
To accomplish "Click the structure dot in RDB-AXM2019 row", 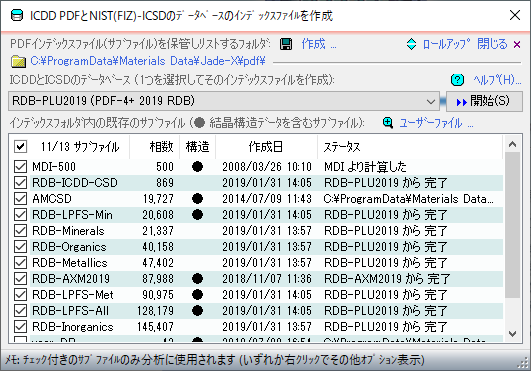I will click(x=197, y=278).
